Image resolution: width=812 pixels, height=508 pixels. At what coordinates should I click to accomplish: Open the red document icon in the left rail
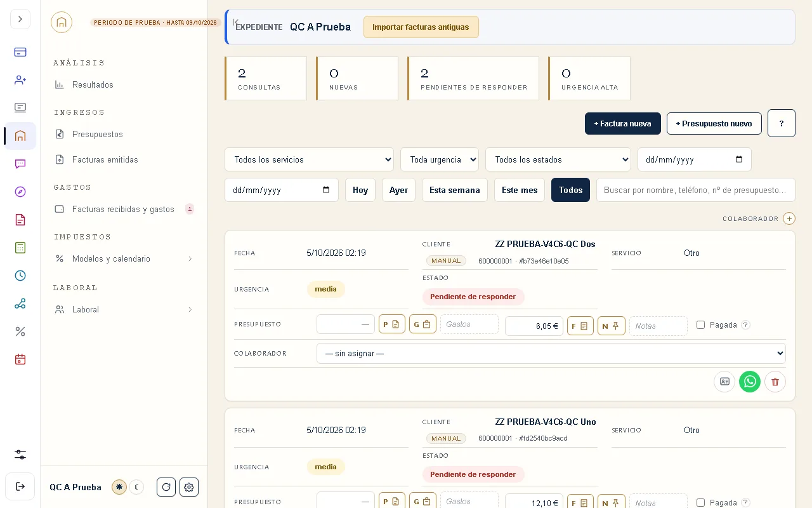[20, 220]
